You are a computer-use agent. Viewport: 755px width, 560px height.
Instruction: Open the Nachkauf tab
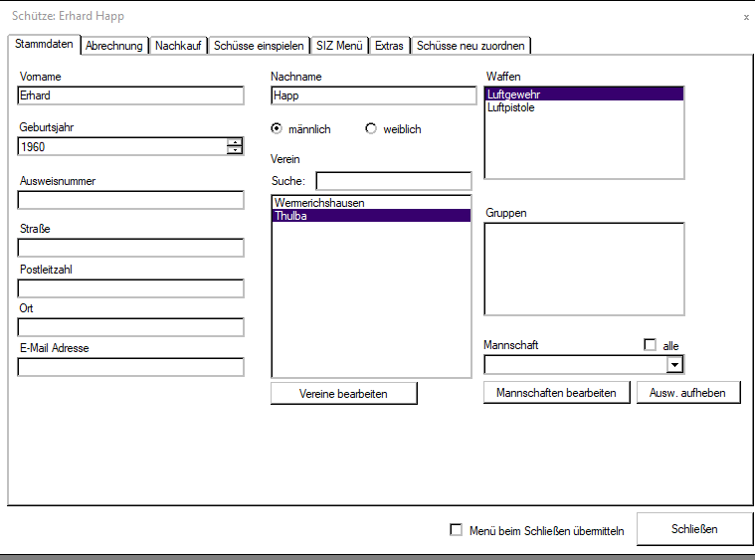(x=178, y=46)
